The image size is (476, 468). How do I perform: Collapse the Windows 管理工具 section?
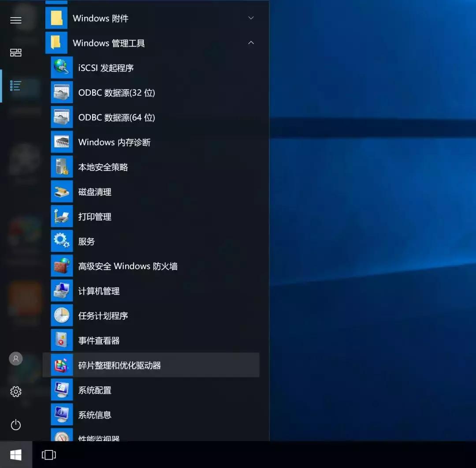point(250,43)
